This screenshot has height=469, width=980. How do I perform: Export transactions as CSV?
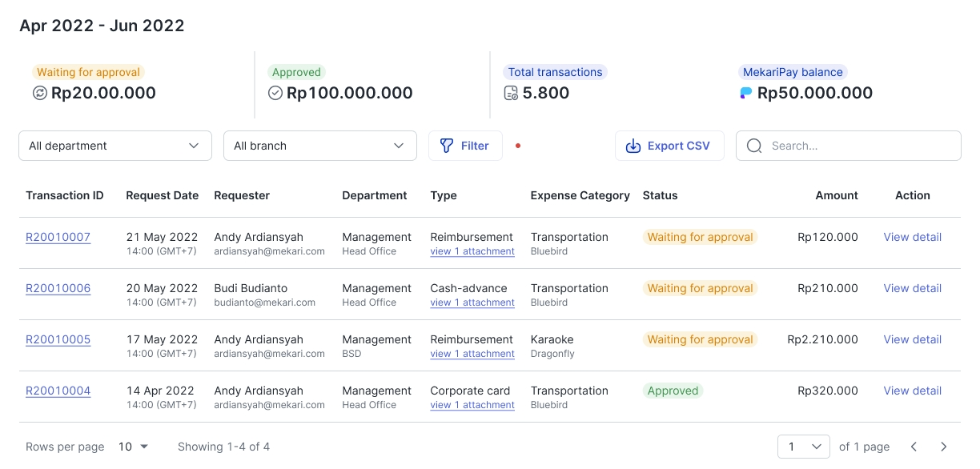(669, 146)
